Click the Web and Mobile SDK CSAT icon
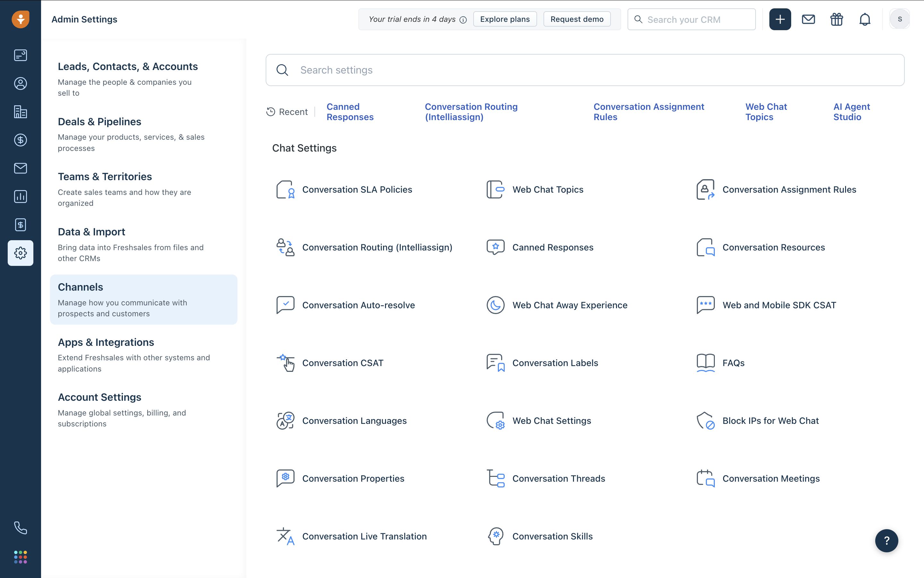The width and height of the screenshot is (924, 578). pos(706,305)
